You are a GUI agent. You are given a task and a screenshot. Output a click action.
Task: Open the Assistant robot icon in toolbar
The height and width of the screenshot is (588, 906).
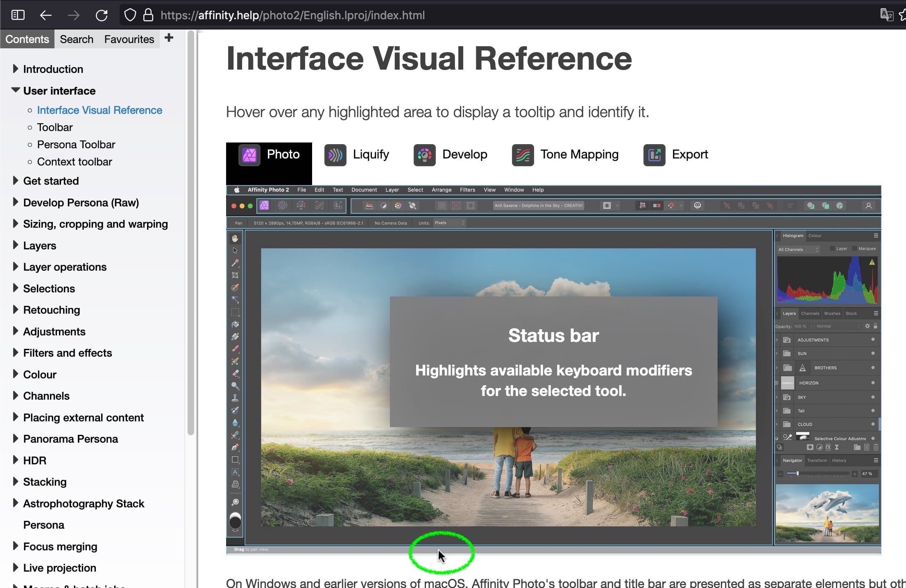point(698,206)
